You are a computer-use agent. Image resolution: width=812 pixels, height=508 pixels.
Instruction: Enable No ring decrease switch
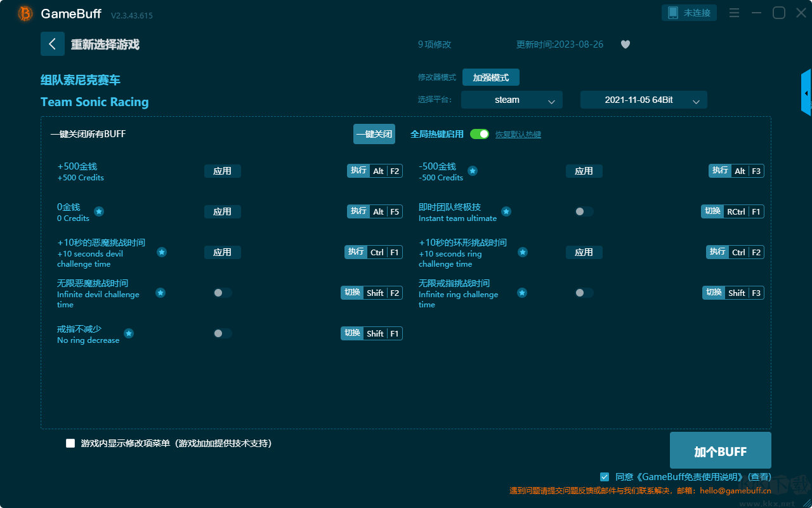click(223, 333)
